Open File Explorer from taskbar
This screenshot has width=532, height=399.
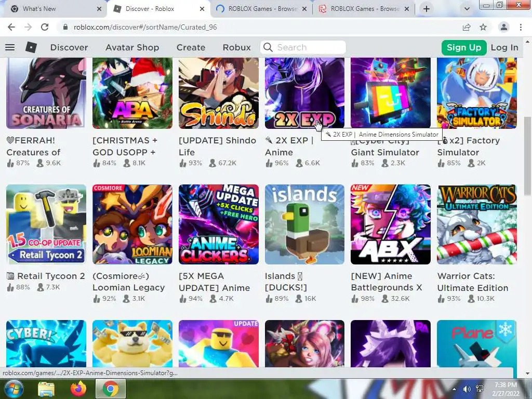(46, 389)
